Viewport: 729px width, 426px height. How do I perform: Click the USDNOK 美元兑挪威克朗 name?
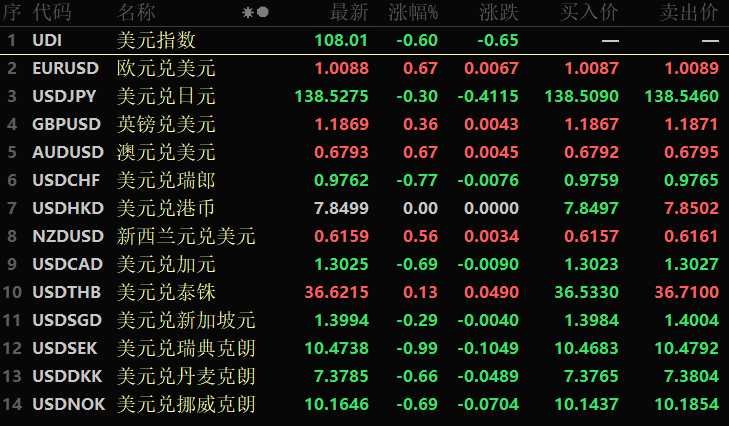pos(186,405)
